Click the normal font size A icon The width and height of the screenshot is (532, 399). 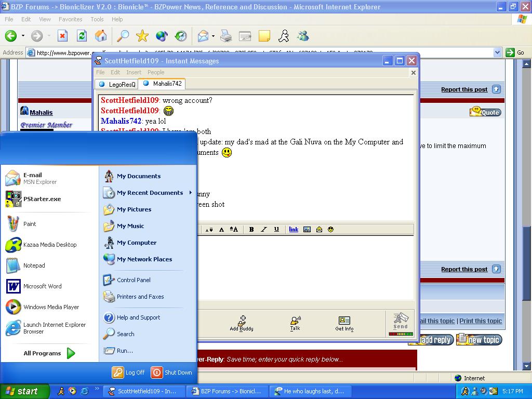point(221,229)
